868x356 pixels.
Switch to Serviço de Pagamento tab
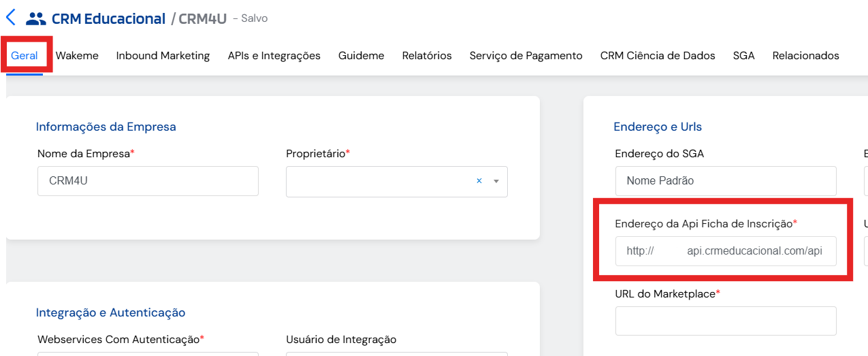[x=526, y=56]
